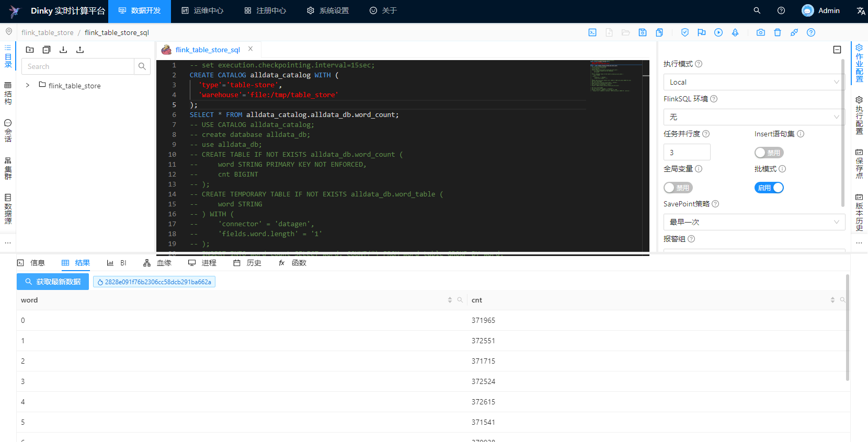
Task: Click the new folder icon in catalog panel
Action: point(30,50)
